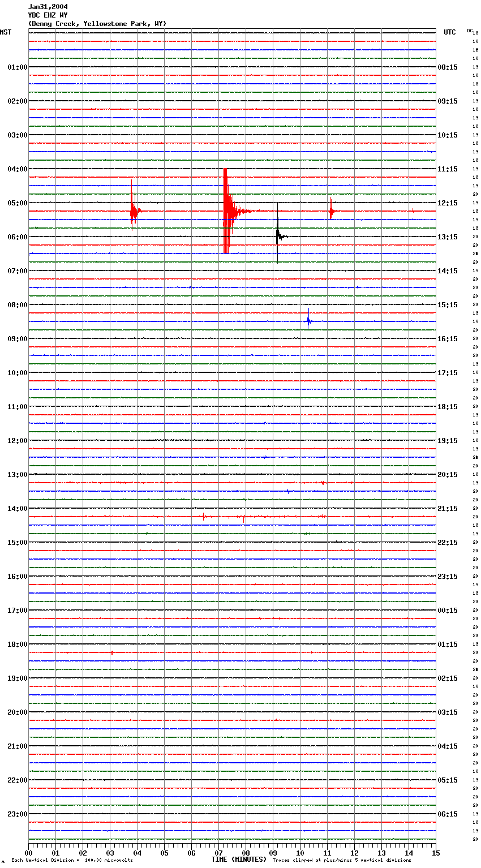Click the 02:15 UTC time label
Image resolution: width=481 pixels, height=868 pixels.
[x=448, y=678]
